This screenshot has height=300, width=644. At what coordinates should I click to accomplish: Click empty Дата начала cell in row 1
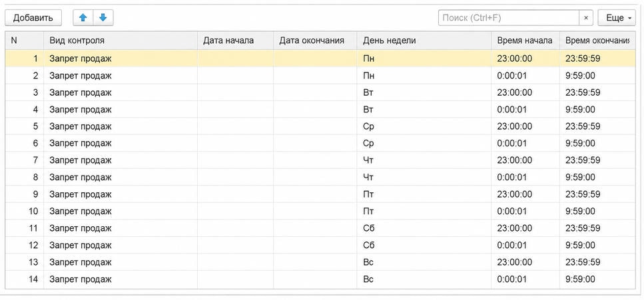click(x=235, y=59)
